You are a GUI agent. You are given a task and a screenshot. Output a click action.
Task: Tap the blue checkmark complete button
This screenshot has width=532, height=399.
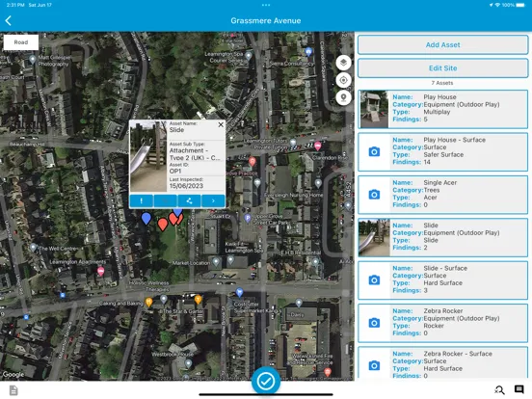point(266,381)
